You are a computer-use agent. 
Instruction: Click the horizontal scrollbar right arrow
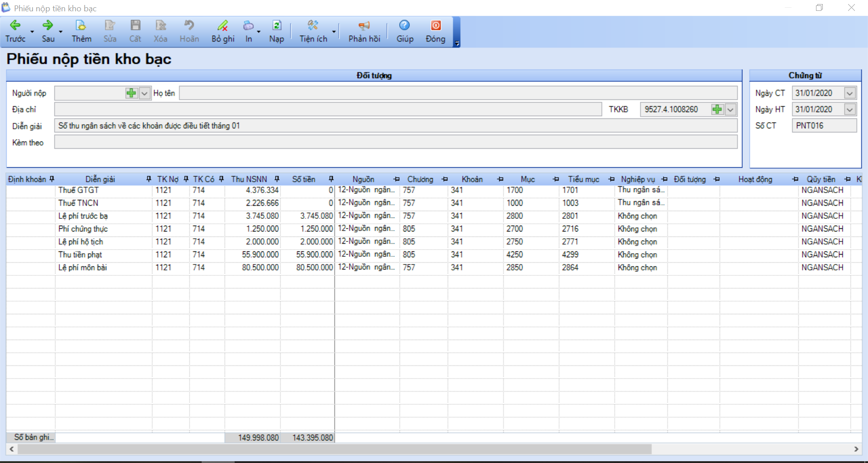point(856,449)
